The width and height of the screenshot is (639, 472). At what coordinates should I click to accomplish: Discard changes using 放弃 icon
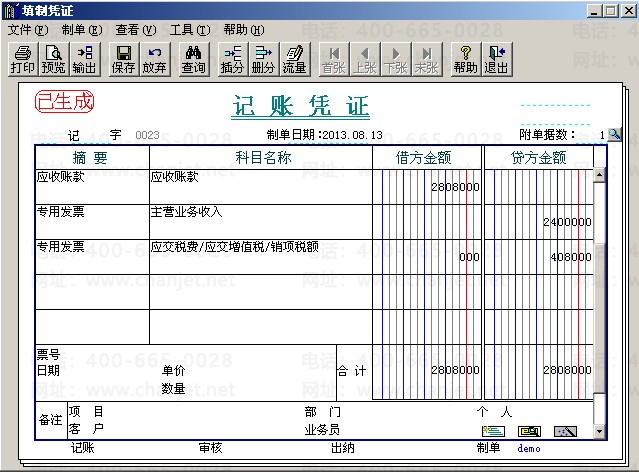click(154, 59)
